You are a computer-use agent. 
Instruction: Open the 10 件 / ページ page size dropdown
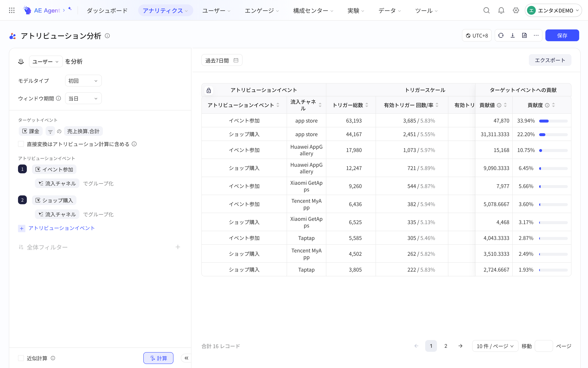point(495,346)
